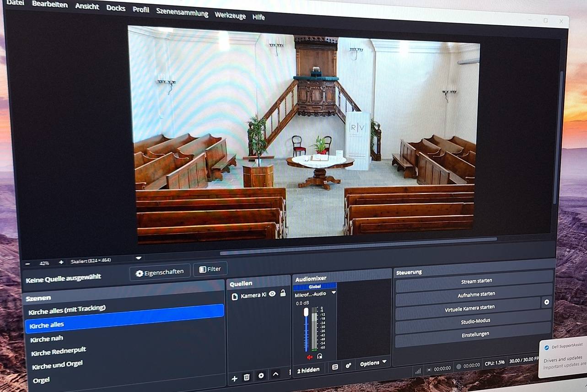
Task: Open the audio mixer Options dropdown
Action: pyautogui.click(x=373, y=363)
